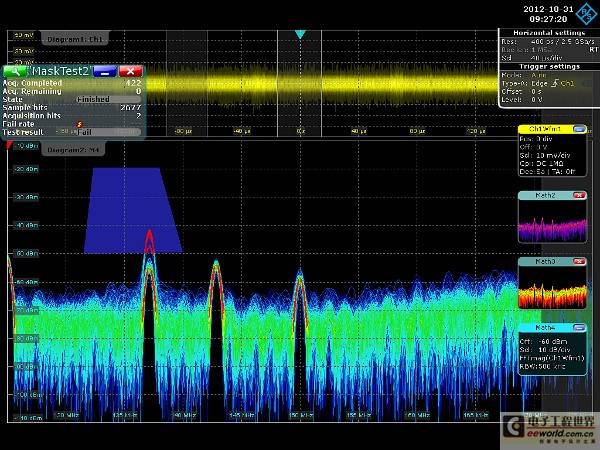Click the '0 s' time axis label
The width and height of the screenshot is (600, 450).
[x=301, y=131]
